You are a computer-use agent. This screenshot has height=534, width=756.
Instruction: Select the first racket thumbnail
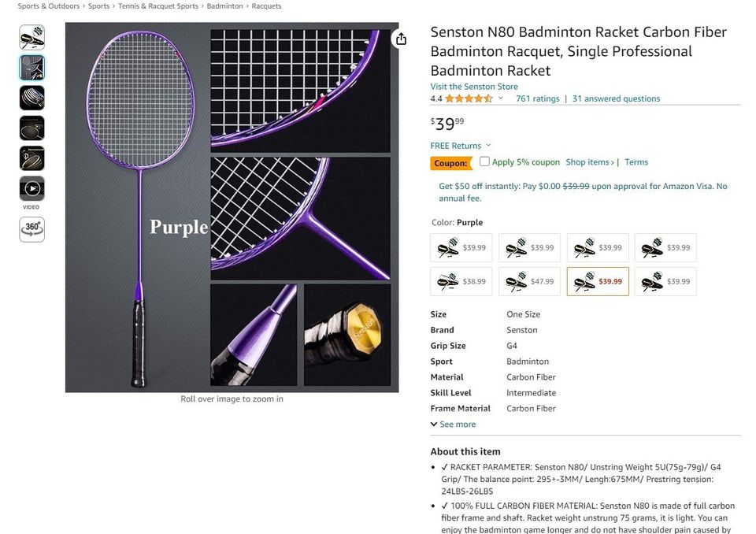click(x=31, y=37)
